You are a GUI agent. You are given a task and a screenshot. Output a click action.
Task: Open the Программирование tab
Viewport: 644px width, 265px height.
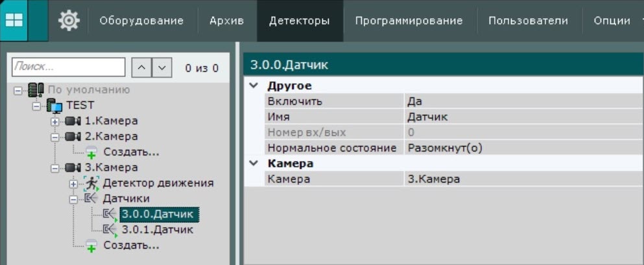pos(409,21)
